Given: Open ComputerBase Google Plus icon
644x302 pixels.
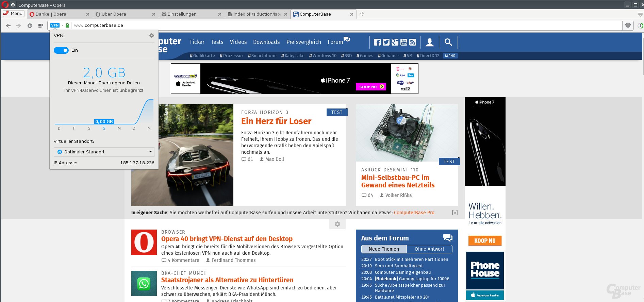Looking at the screenshot, I should point(395,42).
